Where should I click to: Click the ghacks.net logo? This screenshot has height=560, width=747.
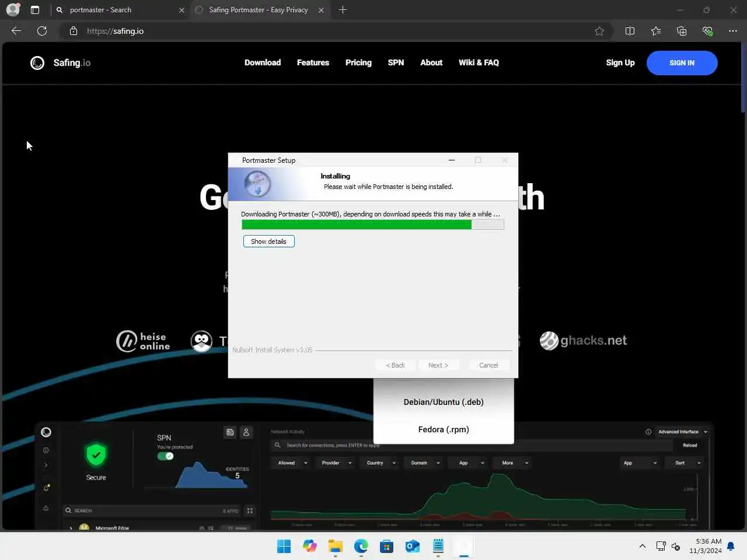point(583,341)
